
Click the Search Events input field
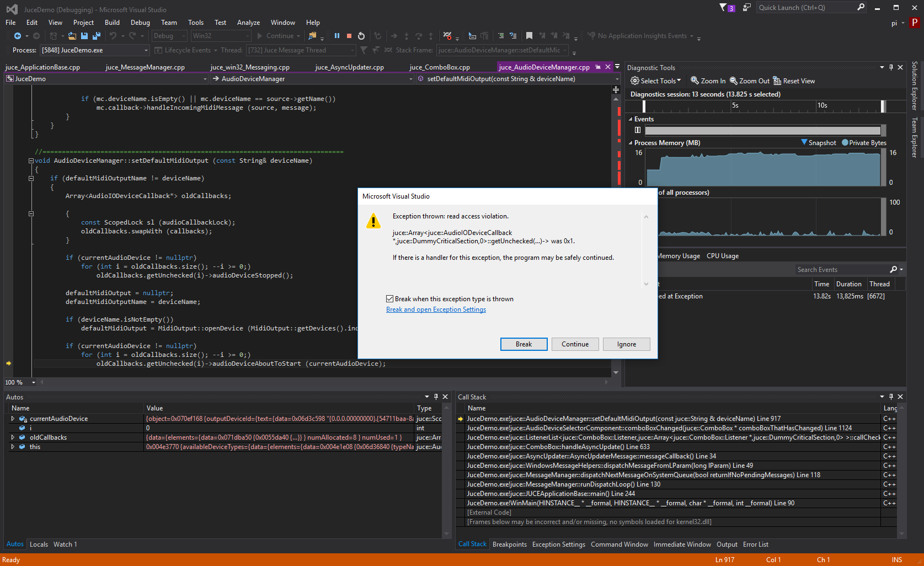840,270
